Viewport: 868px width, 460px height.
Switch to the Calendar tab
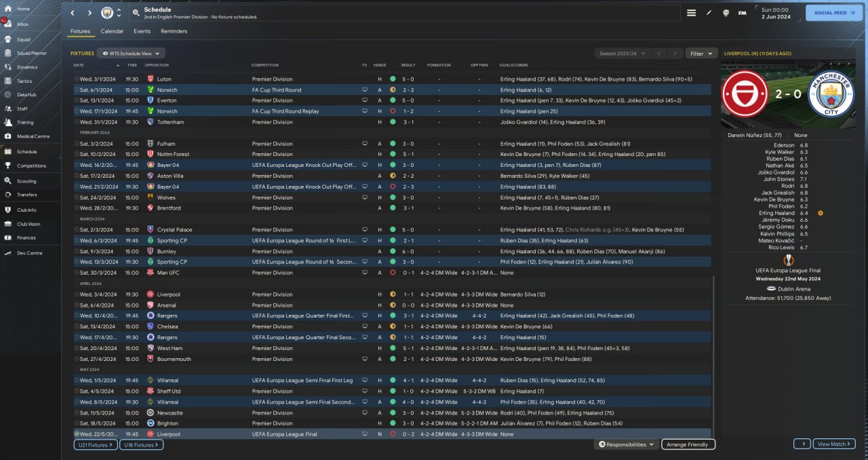coord(112,31)
